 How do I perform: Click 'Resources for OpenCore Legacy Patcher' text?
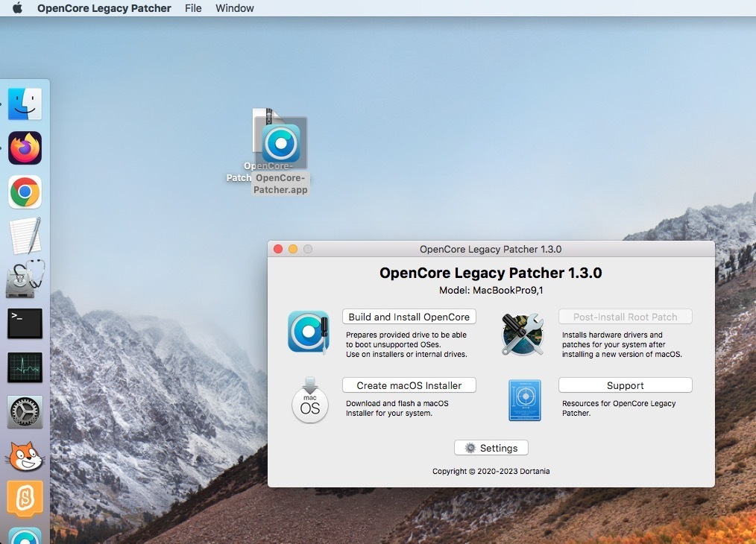click(619, 408)
